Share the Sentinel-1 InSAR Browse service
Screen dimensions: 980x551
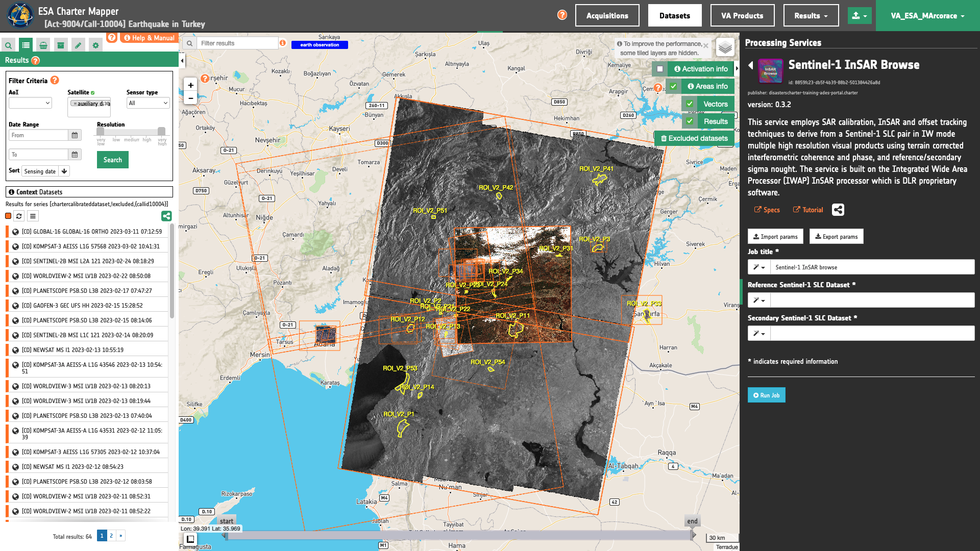point(838,210)
